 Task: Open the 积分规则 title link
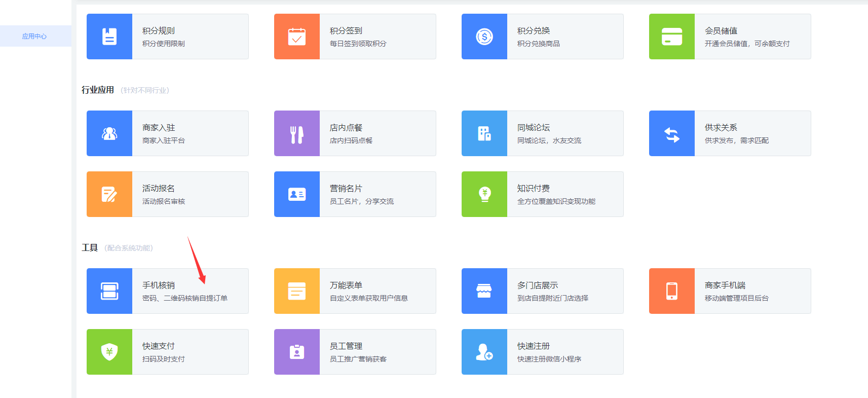coord(159,30)
